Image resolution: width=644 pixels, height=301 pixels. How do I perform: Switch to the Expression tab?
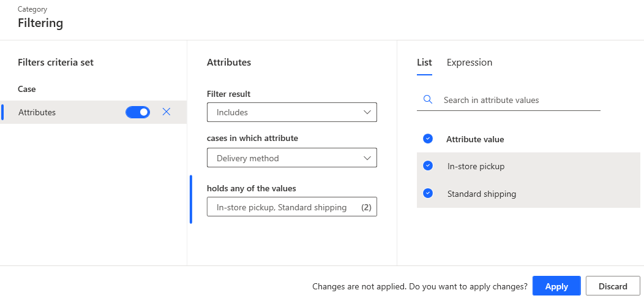click(470, 63)
